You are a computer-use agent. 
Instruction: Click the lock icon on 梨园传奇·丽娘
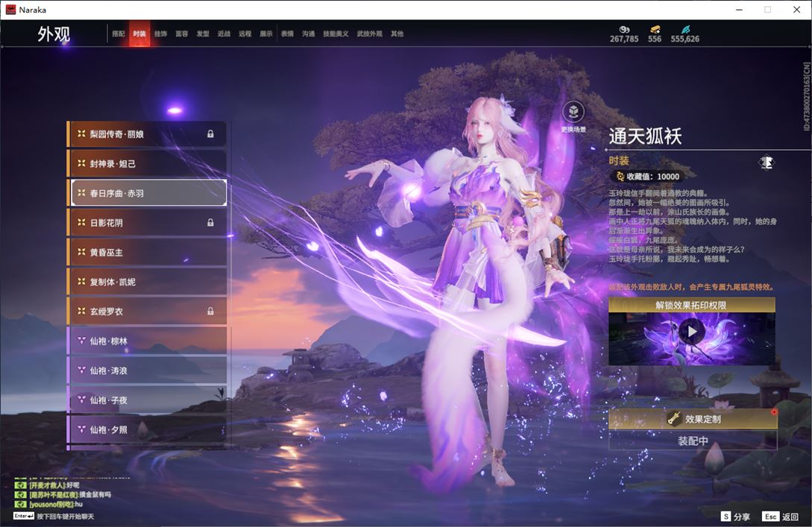coord(210,134)
